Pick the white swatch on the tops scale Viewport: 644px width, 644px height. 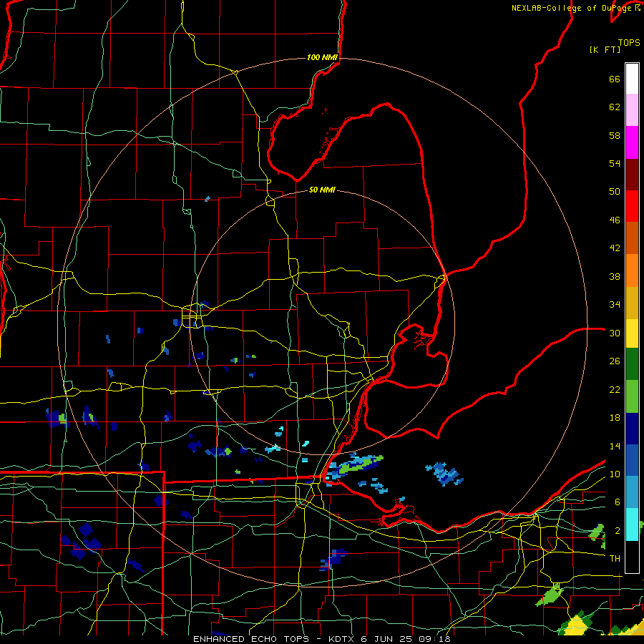pyautogui.click(x=632, y=79)
